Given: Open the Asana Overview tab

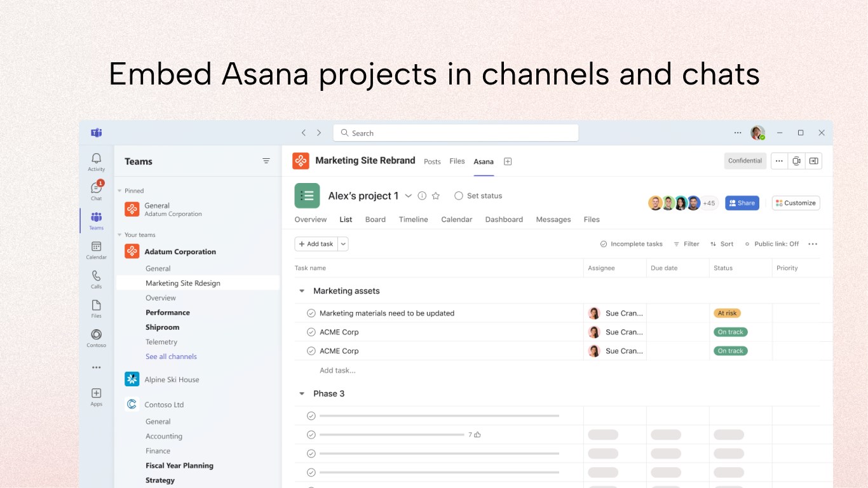Looking at the screenshot, I should [x=311, y=219].
